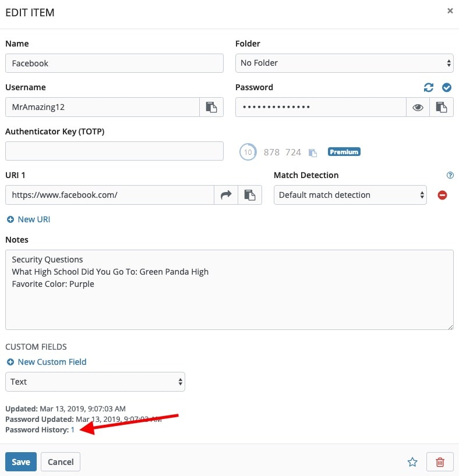Focus the Authenticator Key (TOTP) field
This screenshot has width=459, height=476.
114,151
